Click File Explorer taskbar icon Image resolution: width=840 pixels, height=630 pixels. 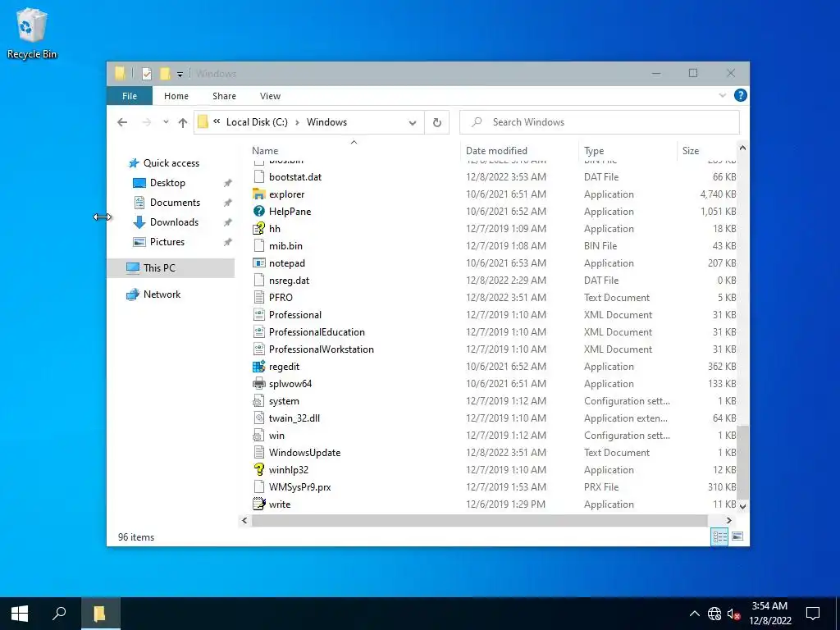click(100, 614)
